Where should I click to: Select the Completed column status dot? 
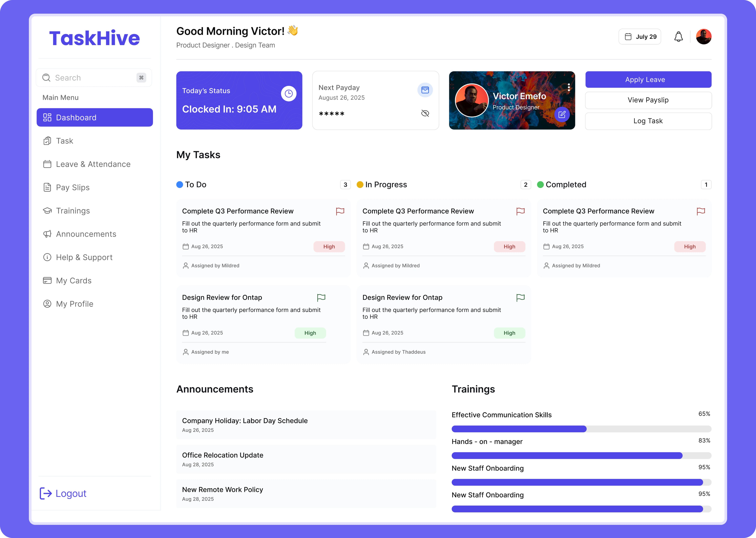pyautogui.click(x=540, y=185)
